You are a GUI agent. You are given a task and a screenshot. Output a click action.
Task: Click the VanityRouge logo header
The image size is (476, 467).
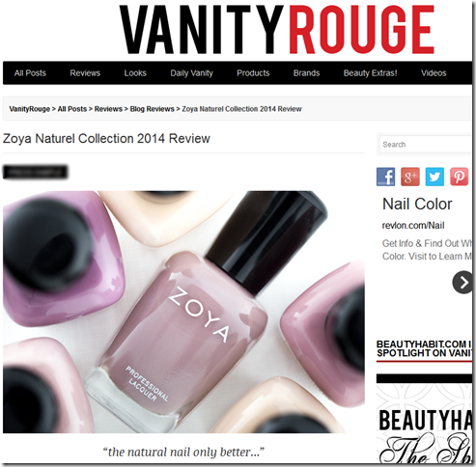tap(277, 30)
